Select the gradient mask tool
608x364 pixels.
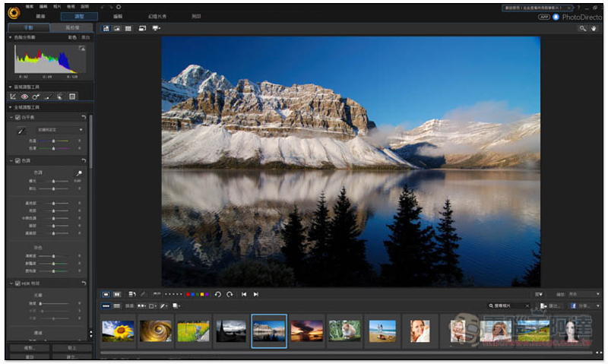(x=72, y=97)
